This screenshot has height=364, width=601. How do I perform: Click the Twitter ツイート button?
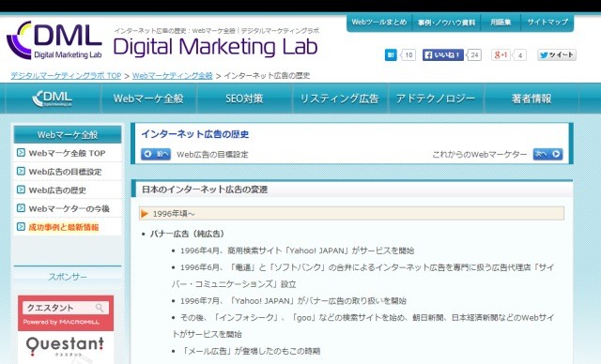click(557, 55)
